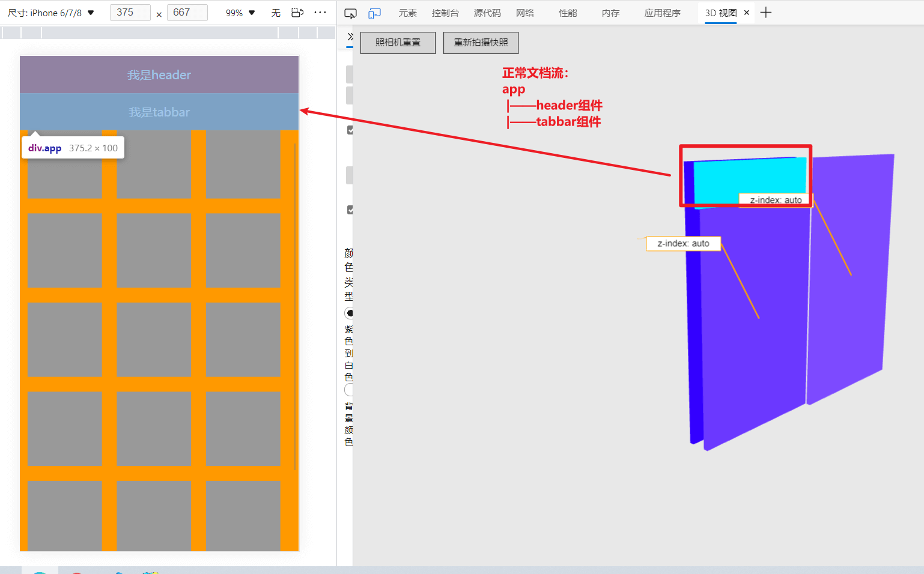Expand the 3D view side panel chevron
This screenshot has width=924, height=574.
[350, 37]
